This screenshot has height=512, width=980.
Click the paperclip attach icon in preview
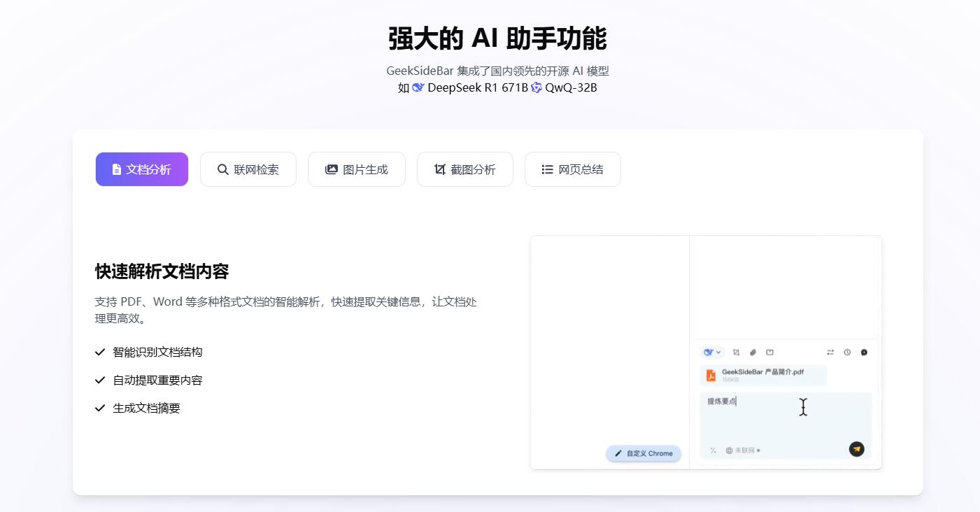pos(753,353)
